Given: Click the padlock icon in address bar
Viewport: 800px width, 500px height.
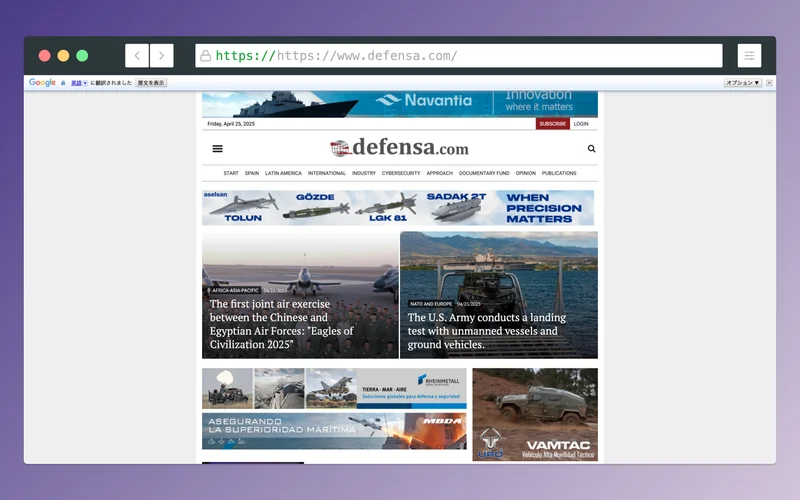Looking at the screenshot, I should click(x=206, y=56).
